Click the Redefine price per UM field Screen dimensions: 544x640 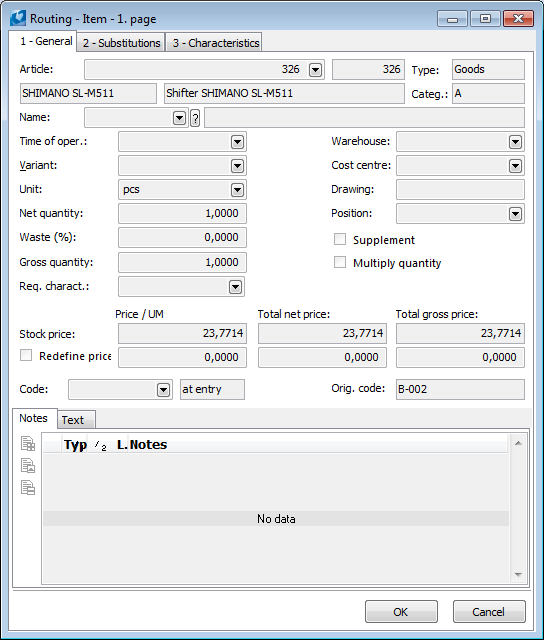coord(182,358)
